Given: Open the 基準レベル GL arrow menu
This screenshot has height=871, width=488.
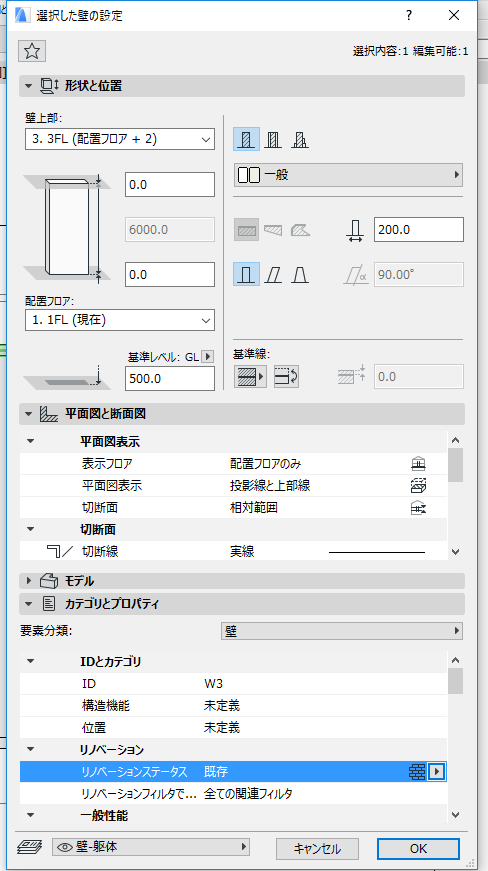Looking at the screenshot, I should (208, 357).
